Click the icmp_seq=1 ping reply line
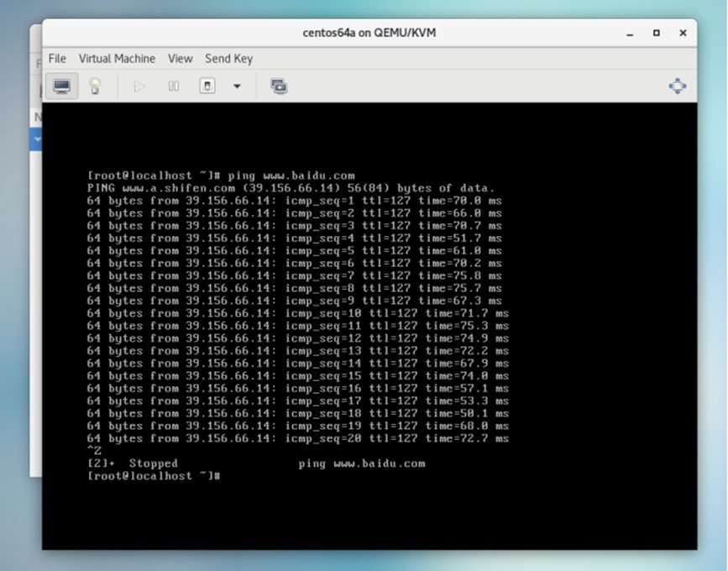Viewport: 728px width, 571px height. coord(295,201)
